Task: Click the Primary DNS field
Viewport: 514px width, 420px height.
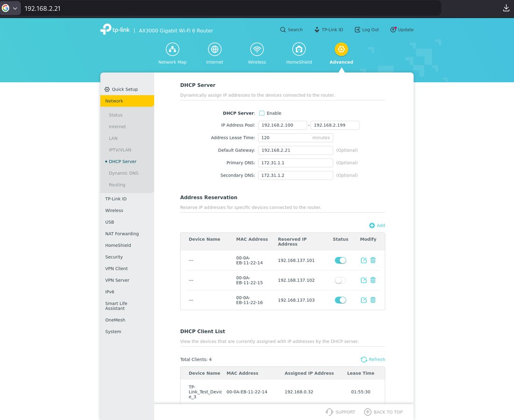Action: pos(296,163)
